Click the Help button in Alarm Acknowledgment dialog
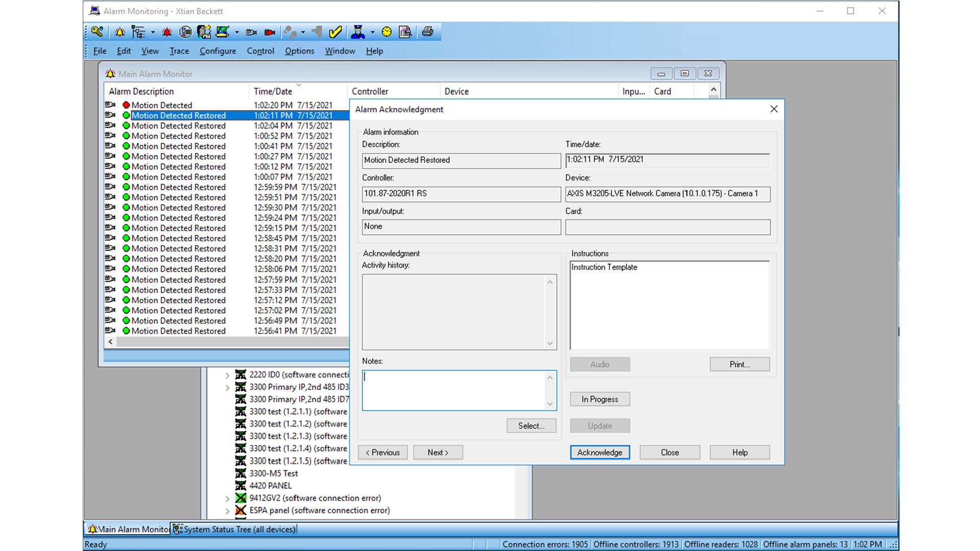Screen dimensions: 980x551 pos(740,453)
